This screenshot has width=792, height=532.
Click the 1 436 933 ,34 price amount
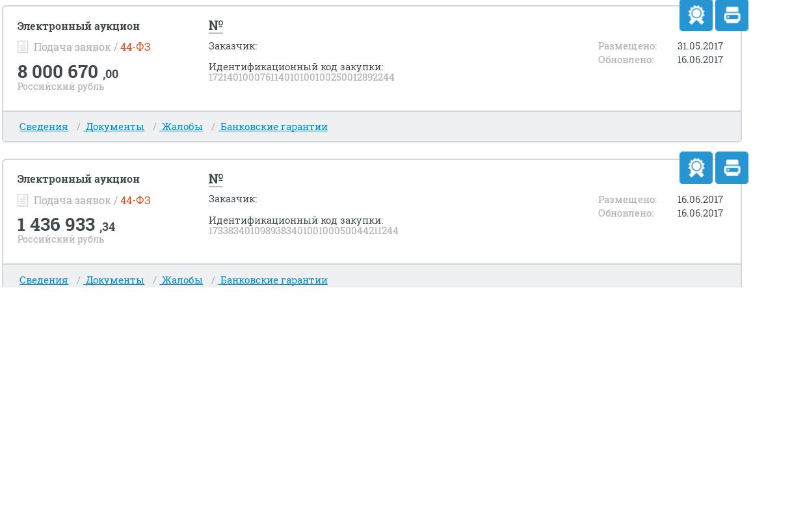pos(66,225)
